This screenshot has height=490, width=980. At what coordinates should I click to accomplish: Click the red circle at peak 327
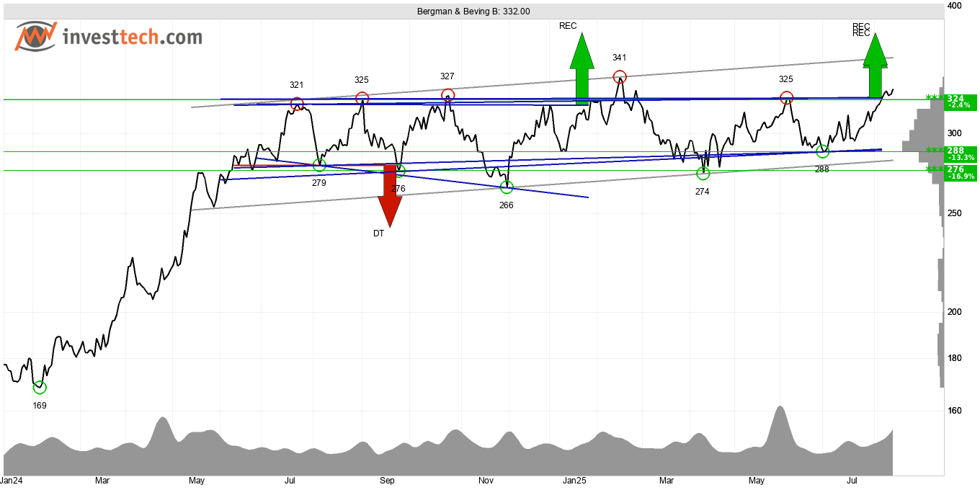pos(448,95)
